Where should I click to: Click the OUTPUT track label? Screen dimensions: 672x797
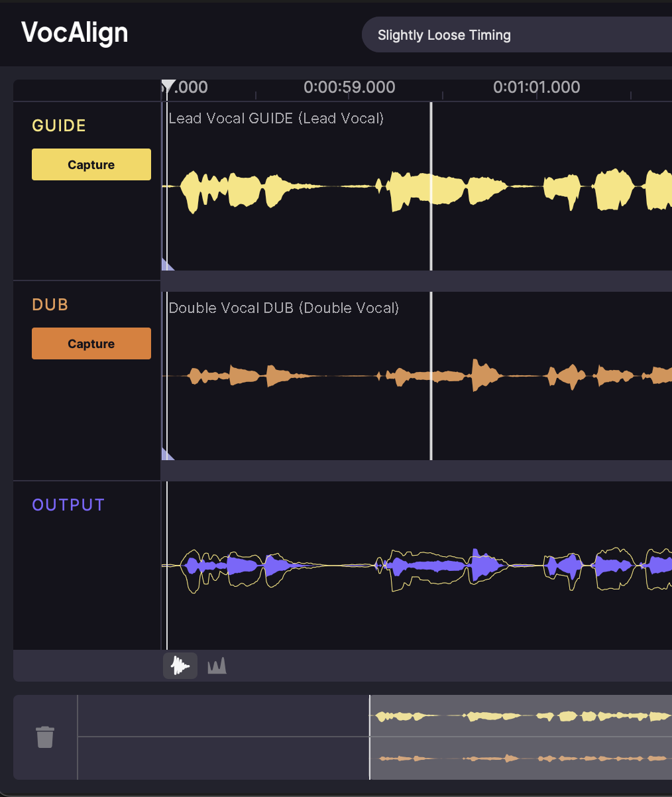(68, 505)
